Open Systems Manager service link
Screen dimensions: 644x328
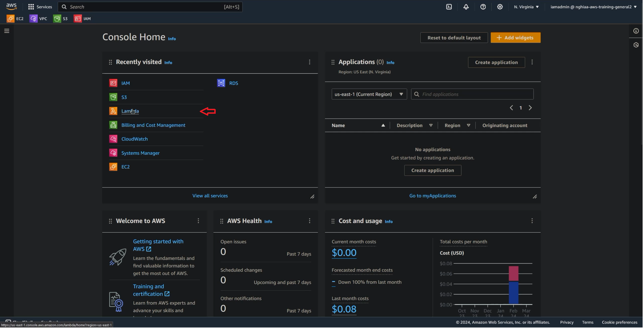point(140,153)
